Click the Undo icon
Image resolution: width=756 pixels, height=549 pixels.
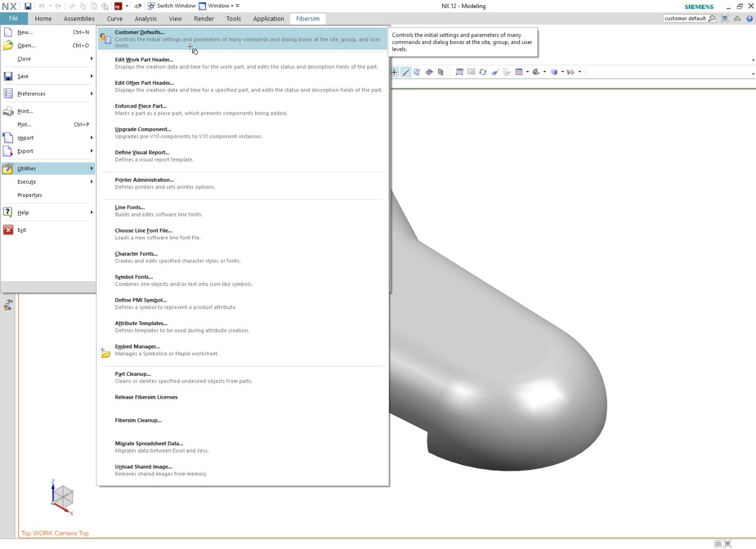(x=42, y=6)
